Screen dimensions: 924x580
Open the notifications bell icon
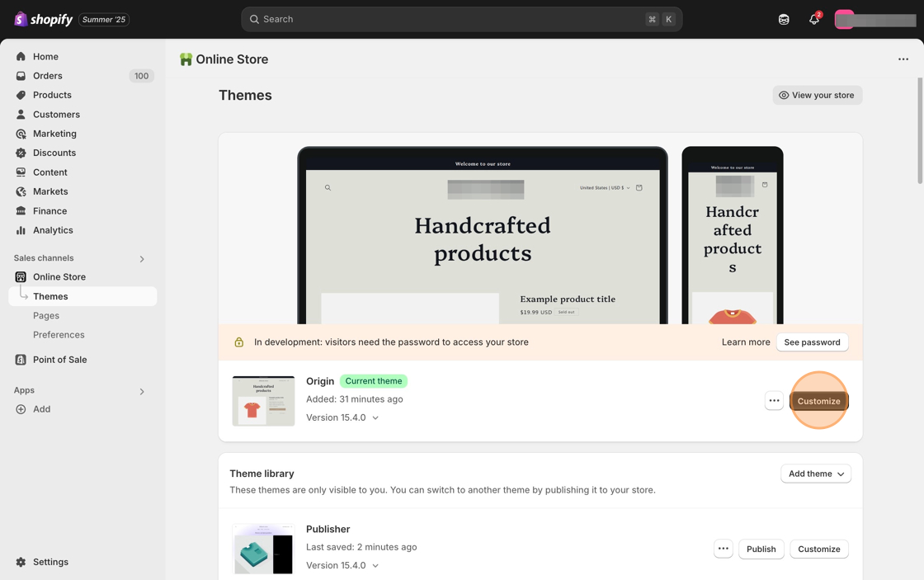(813, 19)
